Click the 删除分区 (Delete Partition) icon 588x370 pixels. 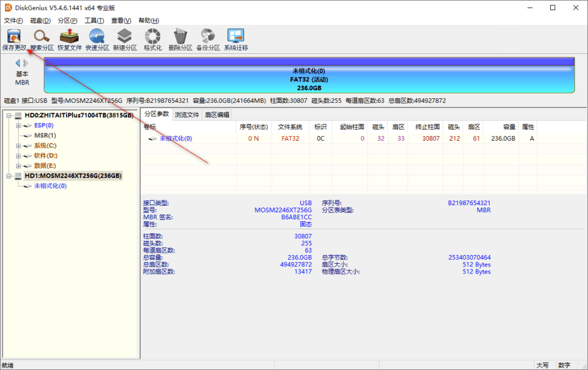pos(180,38)
